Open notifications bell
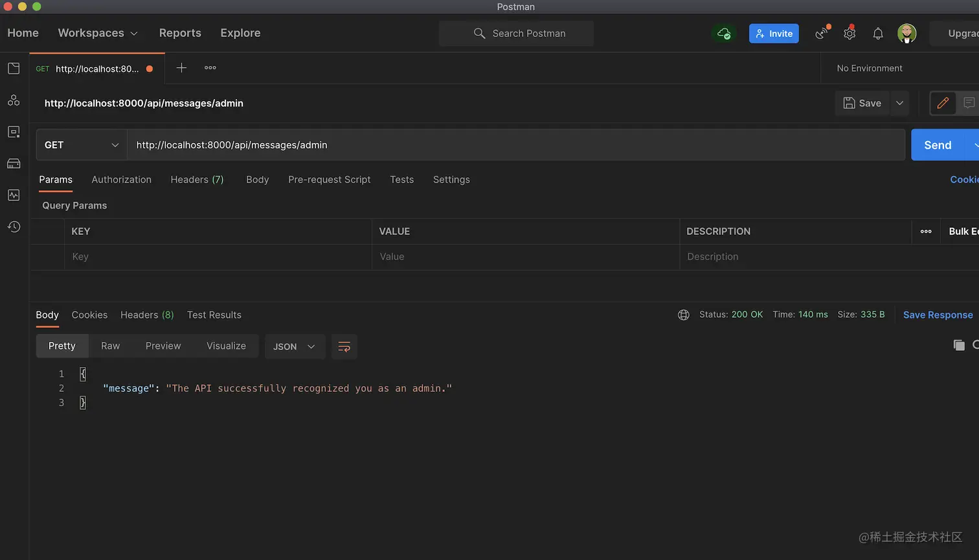Image resolution: width=979 pixels, height=560 pixels. (x=878, y=33)
